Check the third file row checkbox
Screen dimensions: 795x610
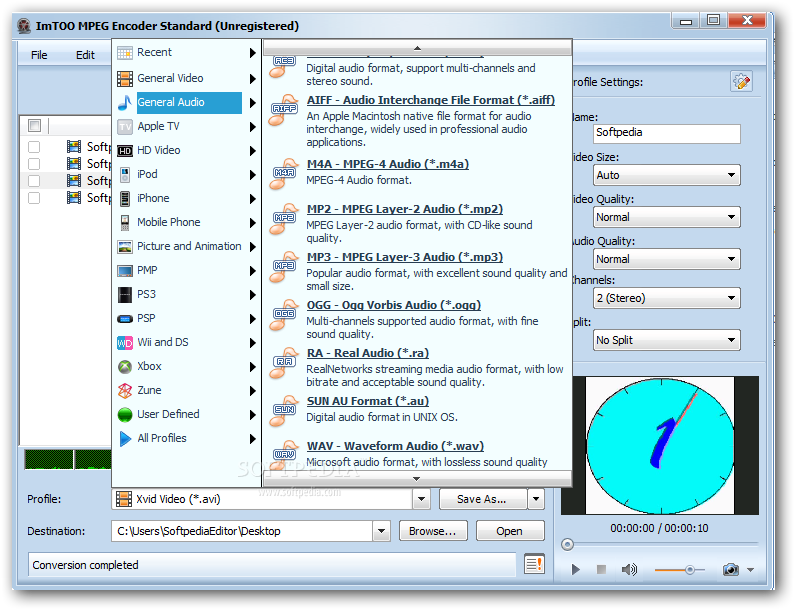pyautogui.click(x=34, y=181)
